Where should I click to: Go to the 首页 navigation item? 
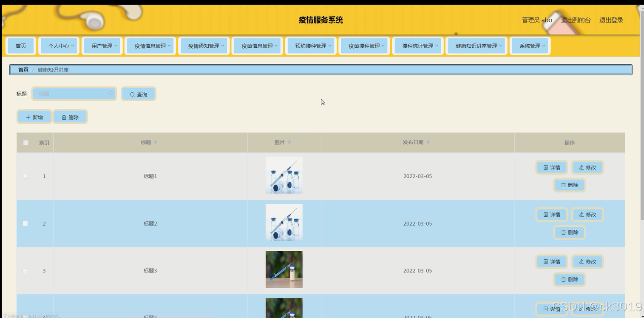tap(21, 46)
